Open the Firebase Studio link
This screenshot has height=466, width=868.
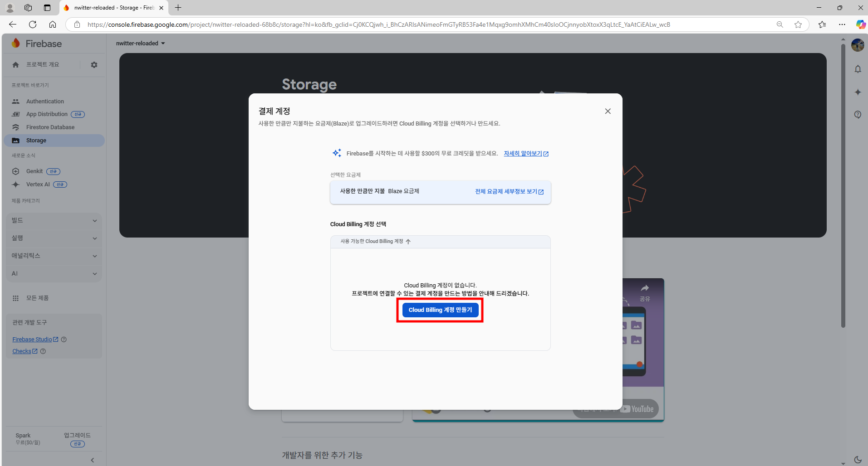[35, 340]
